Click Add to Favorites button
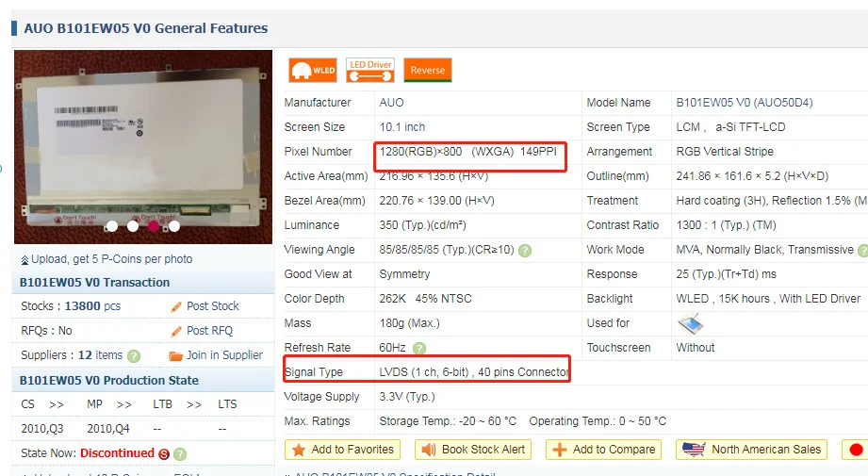 click(343, 450)
